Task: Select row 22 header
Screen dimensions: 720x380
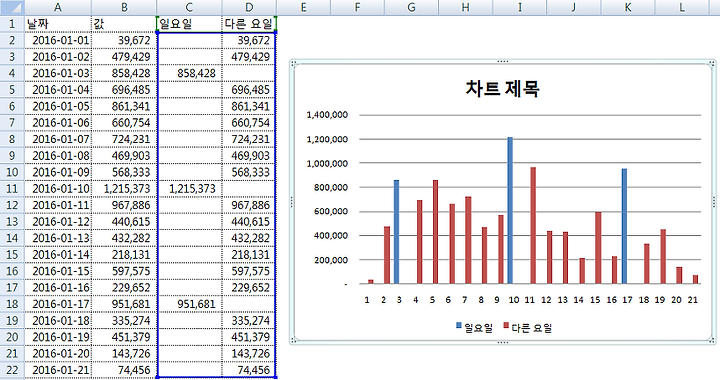Action: 12,370
